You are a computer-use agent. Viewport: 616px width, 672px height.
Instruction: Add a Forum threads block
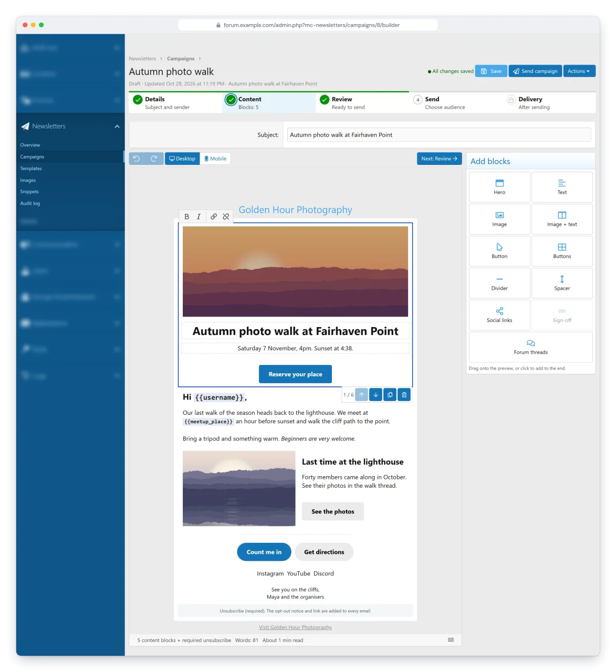coord(530,347)
